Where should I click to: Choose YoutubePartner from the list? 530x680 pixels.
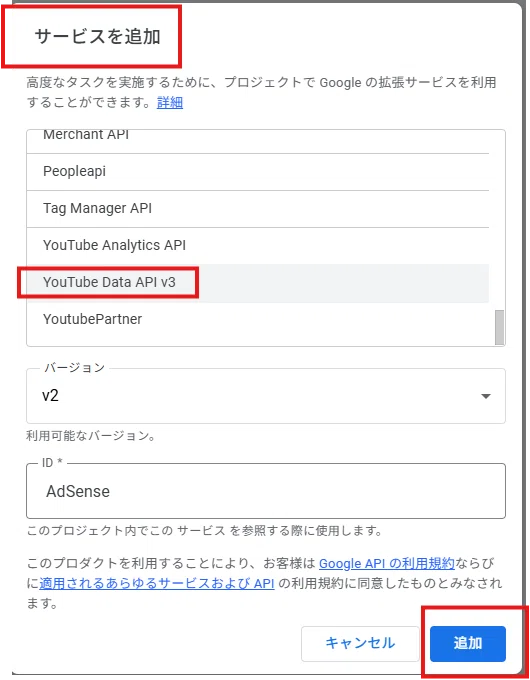coord(258,320)
